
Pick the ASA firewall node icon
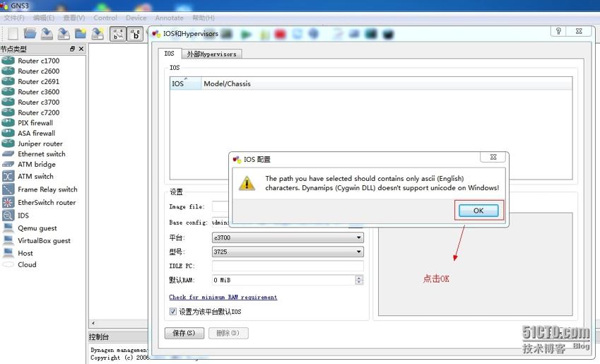point(8,133)
